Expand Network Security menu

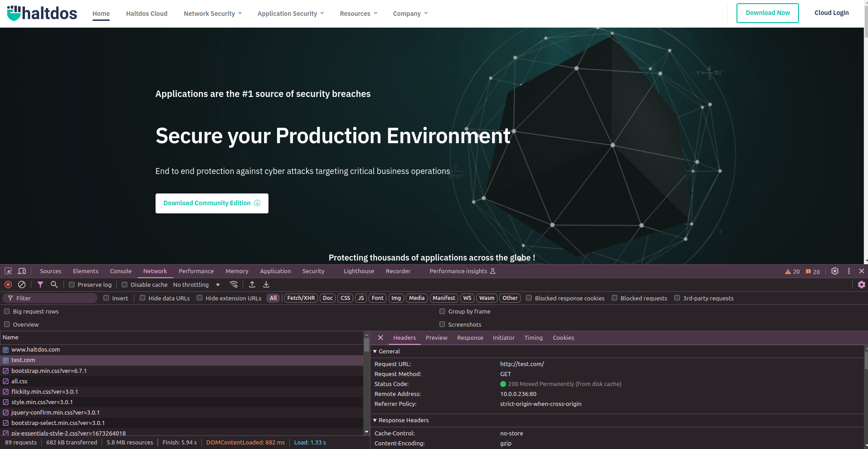(213, 14)
